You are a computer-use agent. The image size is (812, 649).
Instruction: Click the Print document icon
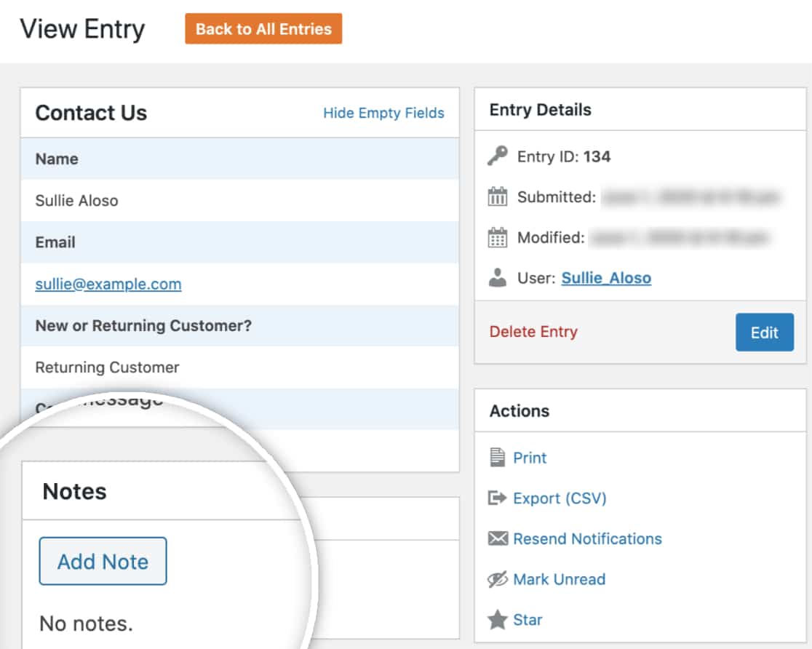coord(497,458)
